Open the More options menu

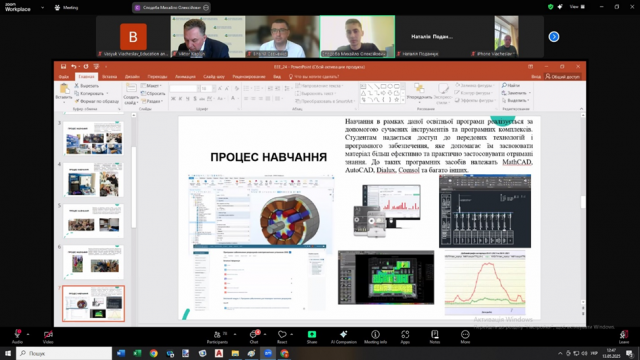(x=465, y=337)
